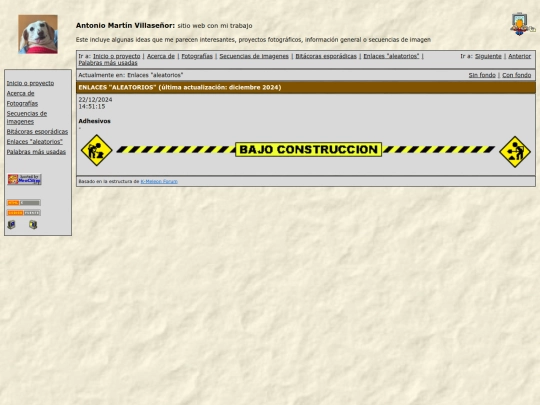Screen dimensions: 540x405
Task: Go to 'Inicio o proyecto' in top navigation
Action: click(117, 56)
